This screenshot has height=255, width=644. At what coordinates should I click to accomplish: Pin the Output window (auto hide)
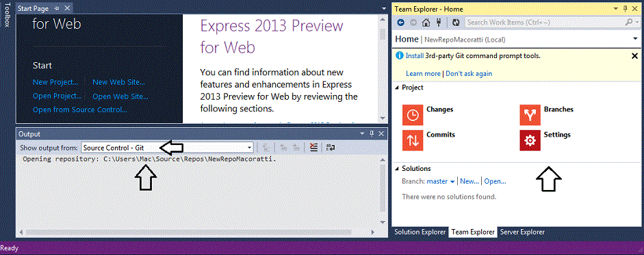pos(372,133)
